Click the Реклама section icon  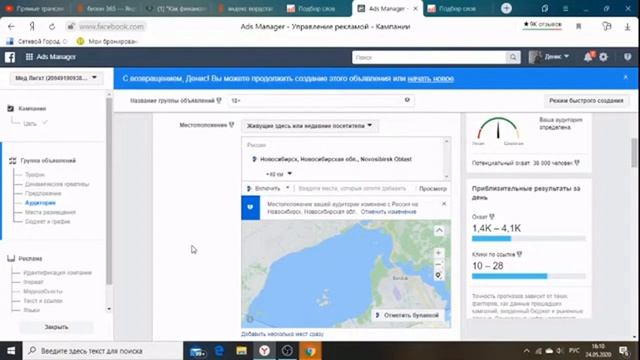pyautogui.click(x=11, y=258)
